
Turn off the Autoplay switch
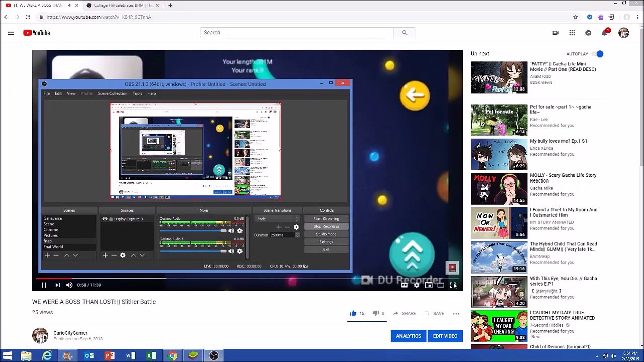[x=598, y=54]
